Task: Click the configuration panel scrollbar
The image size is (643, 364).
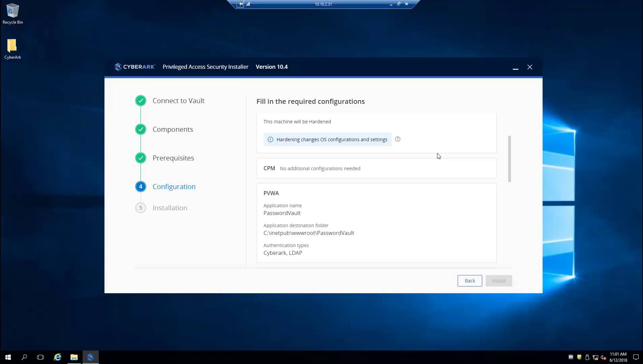Action: point(509,158)
